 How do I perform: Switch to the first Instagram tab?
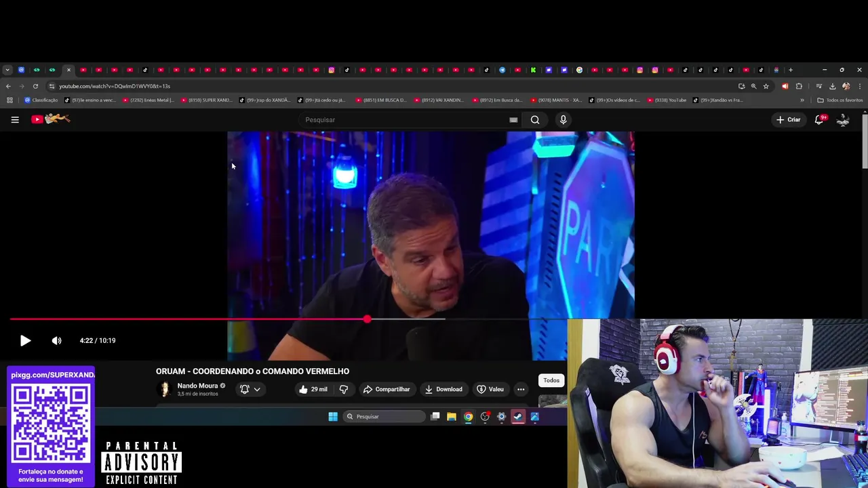tap(332, 70)
